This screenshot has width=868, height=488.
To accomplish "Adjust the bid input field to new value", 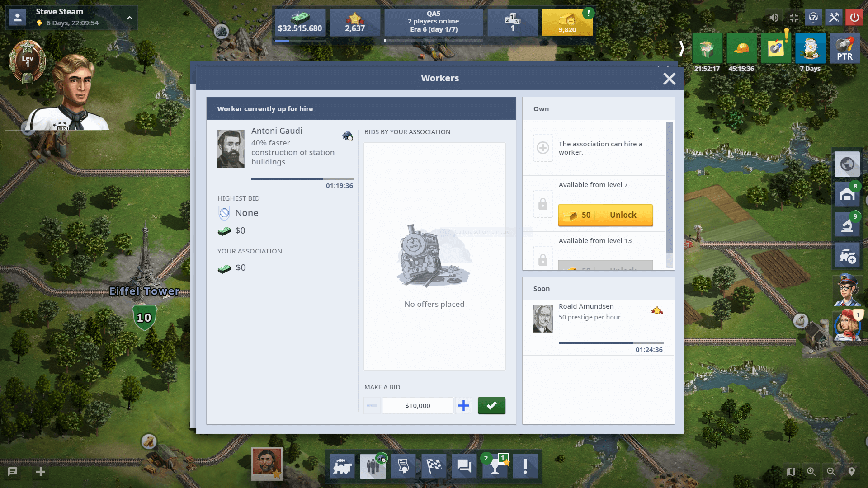I will (417, 406).
